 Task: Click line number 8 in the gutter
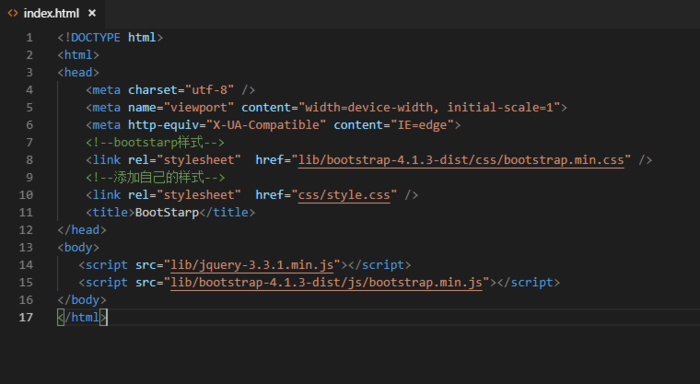tap(29, 160)
